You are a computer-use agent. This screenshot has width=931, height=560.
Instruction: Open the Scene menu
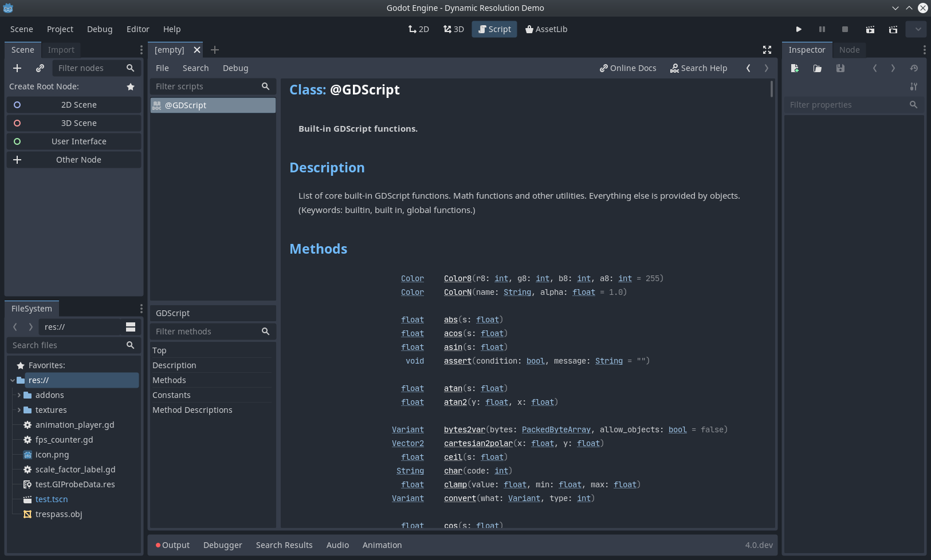pyautogui.click(x=22, y=29)
